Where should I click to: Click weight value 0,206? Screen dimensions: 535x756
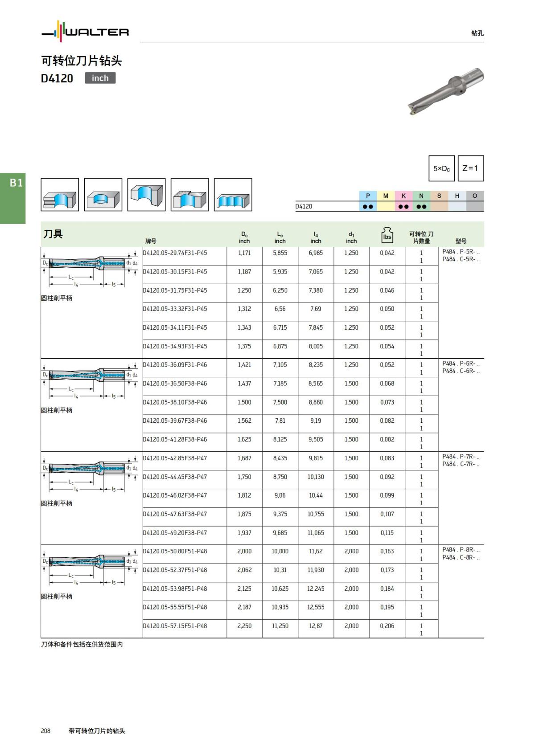click(387, 625)
